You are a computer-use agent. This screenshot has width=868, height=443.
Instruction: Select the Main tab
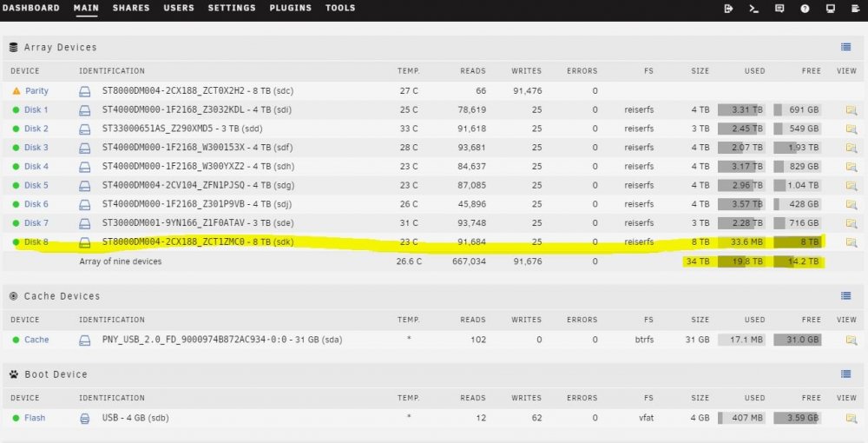(86, 8)
